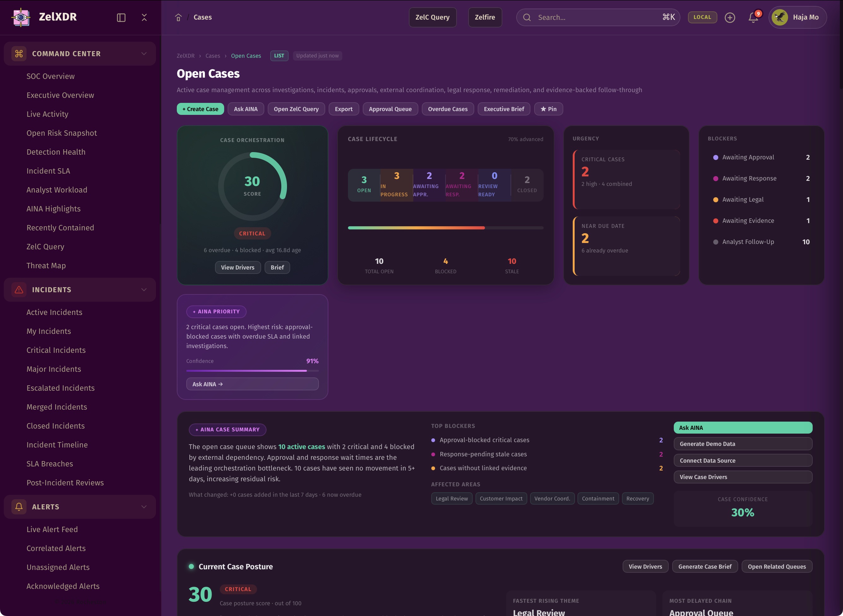The image size is (843, 616).
Task: Click the plus circle add icon
Action: (730, 18)
